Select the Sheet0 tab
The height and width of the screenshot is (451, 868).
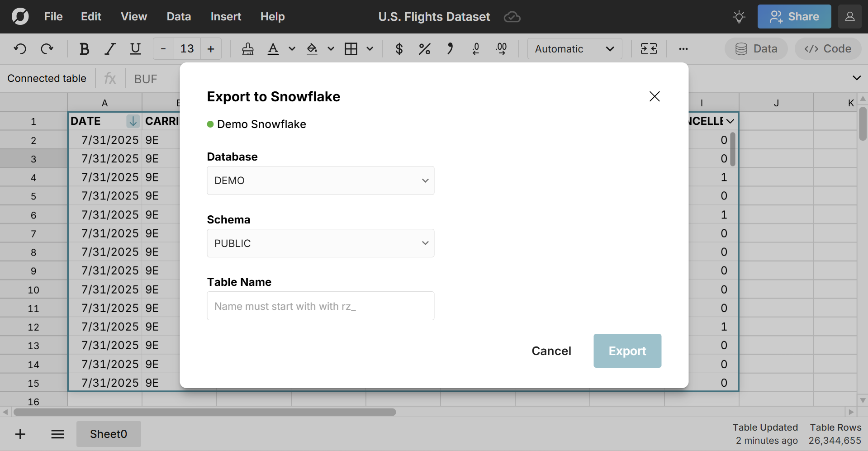tap(108, 434)
